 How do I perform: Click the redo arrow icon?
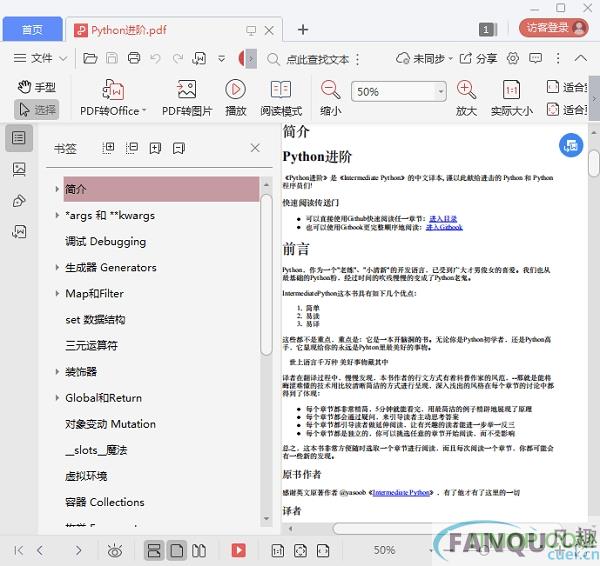point(178,59)
